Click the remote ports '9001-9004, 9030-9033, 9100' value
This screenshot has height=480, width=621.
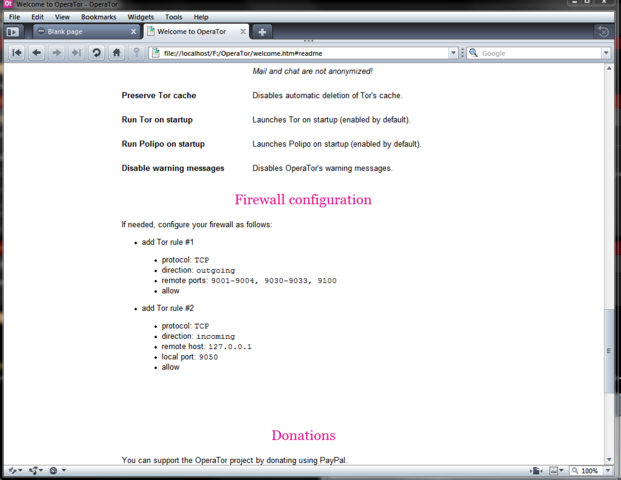[x=274, y=281]
